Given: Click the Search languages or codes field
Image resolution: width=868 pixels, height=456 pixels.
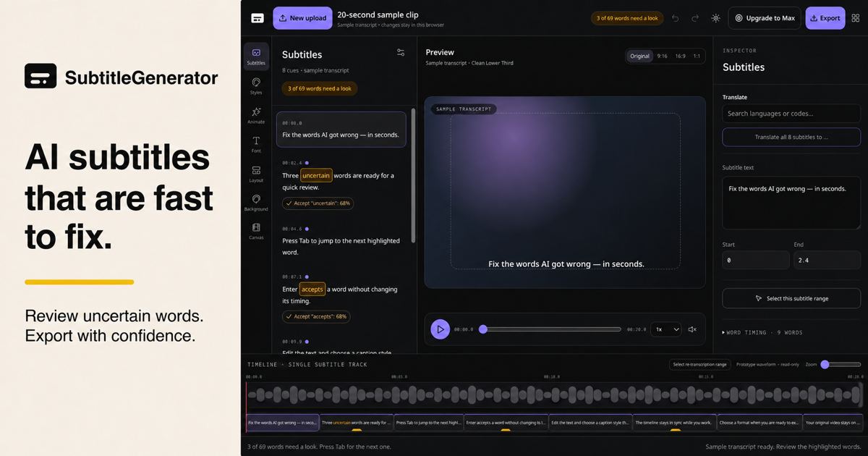Looking at the screenshot, I should (791, 114).
